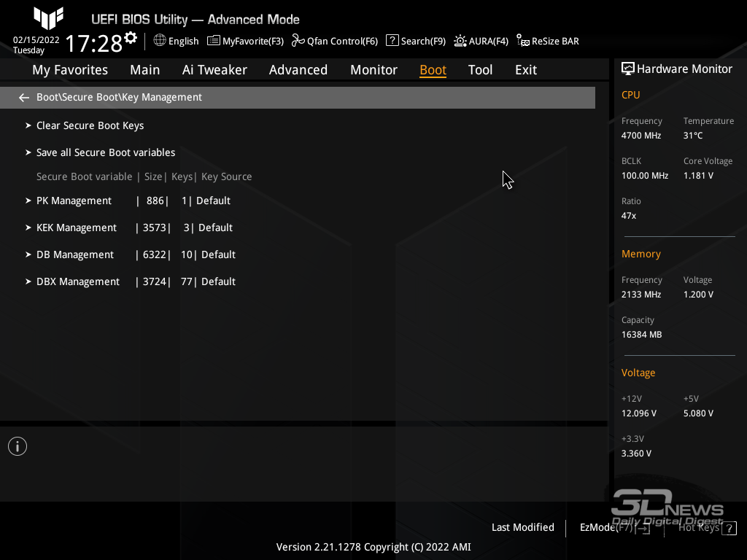This screenshot has width=747, height=560.
Task: Click the Hot Keys question mark icon
Action: coord(729,528)
